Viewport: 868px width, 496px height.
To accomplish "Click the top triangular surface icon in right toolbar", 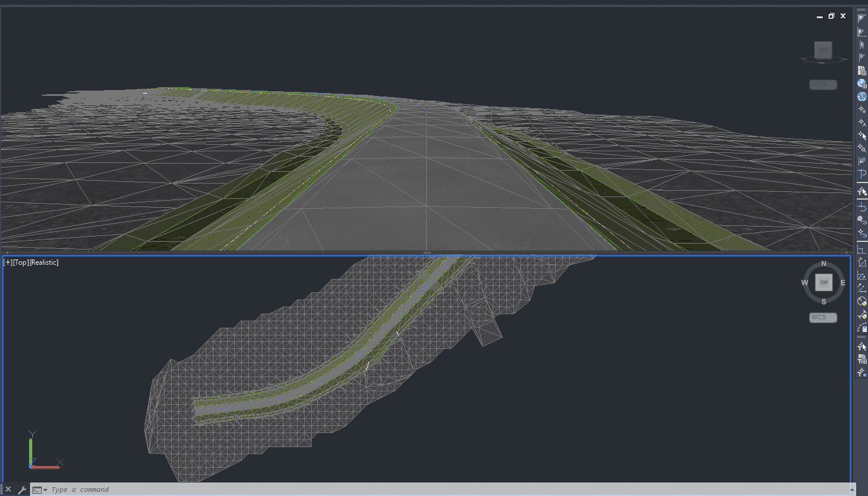I will pyautogui.click(x=862, y=19).
